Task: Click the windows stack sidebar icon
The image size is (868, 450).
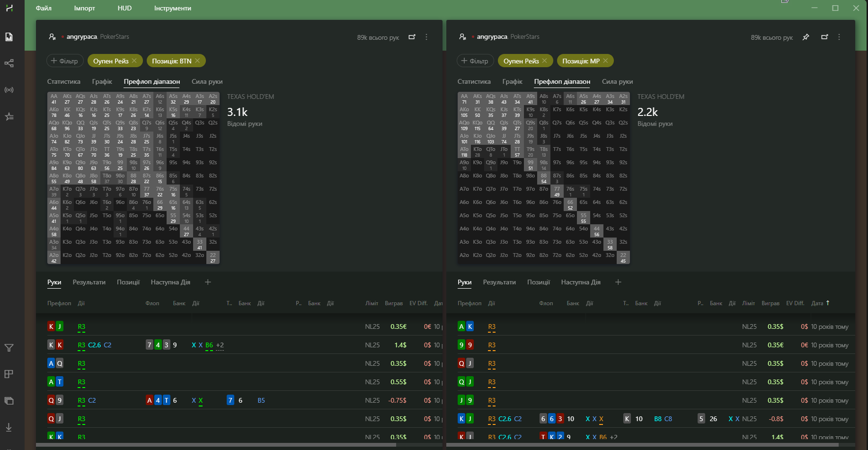Action: (x=9, y=401)
